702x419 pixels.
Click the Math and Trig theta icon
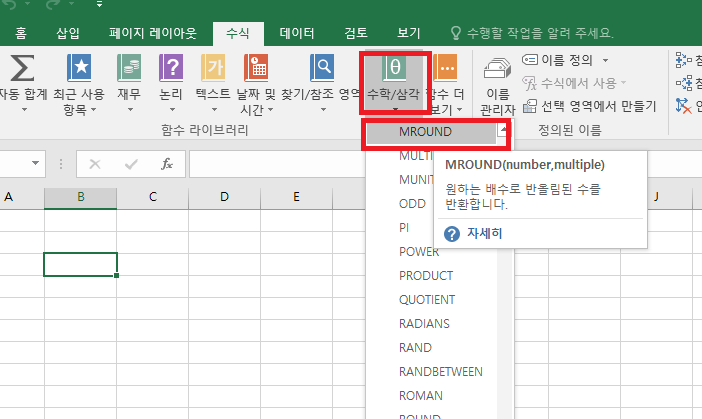(394, 68)
